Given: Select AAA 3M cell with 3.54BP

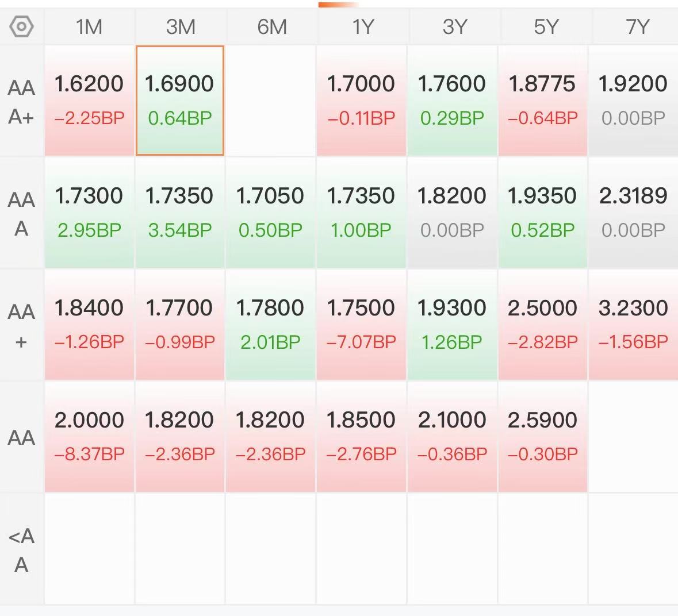Looking at the screenshot, I should (180, 212).
